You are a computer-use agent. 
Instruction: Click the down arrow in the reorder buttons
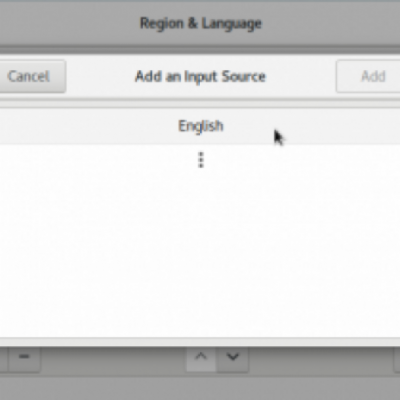pyautogui.click(x=232, y=357)
